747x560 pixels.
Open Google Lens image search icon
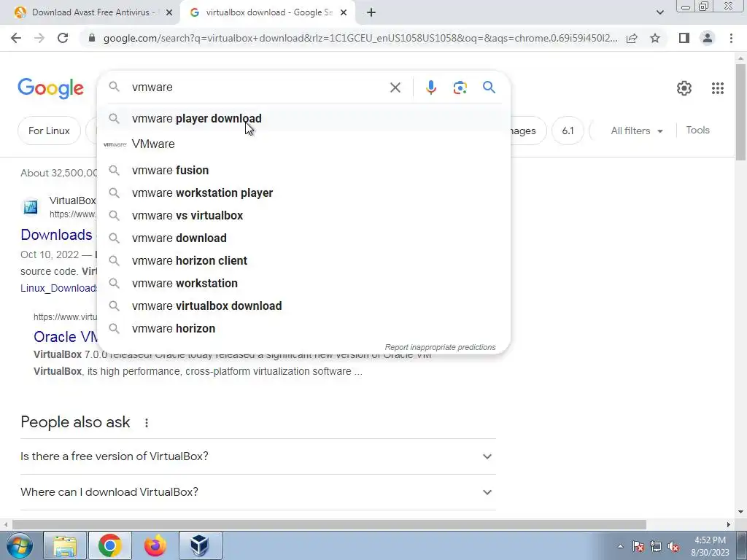(x=460, y=87)
